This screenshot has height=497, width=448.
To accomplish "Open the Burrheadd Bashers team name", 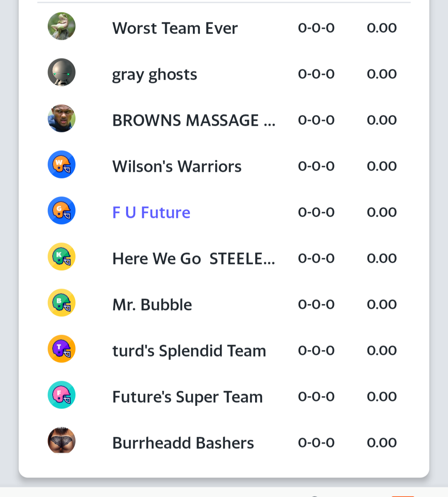I will point(183,443).
